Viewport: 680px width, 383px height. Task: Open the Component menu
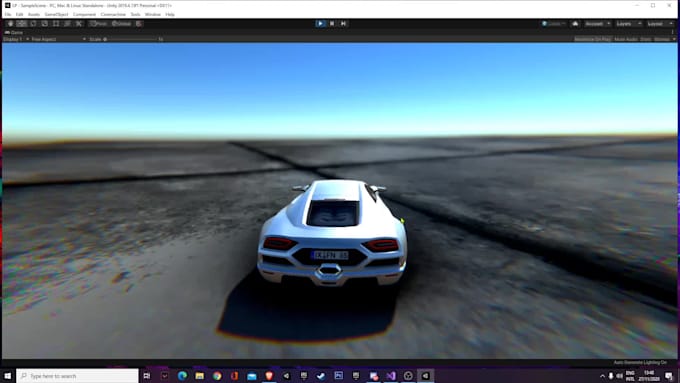(x=84, y=14)
